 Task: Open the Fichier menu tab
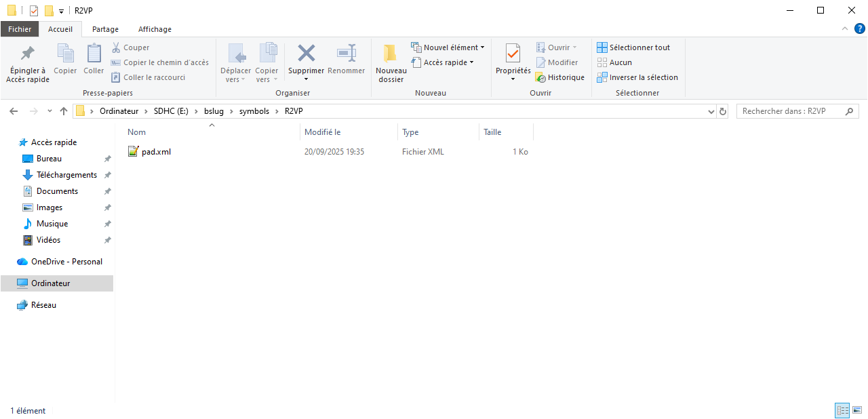(20, 29)
